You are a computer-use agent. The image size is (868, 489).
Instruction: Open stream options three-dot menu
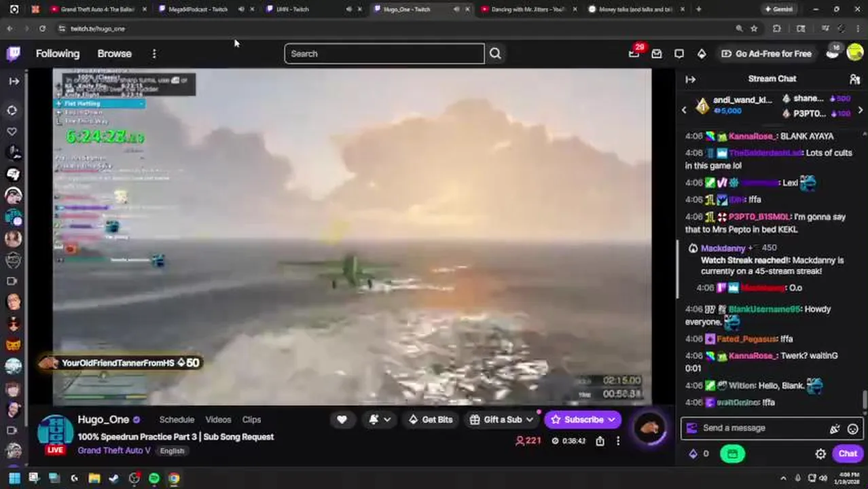tap(617, 441)
